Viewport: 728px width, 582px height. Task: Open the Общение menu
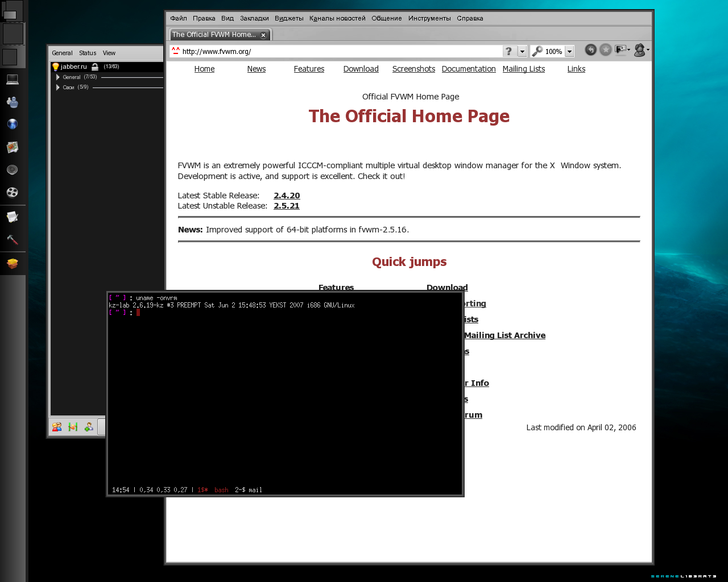(387, 18)
